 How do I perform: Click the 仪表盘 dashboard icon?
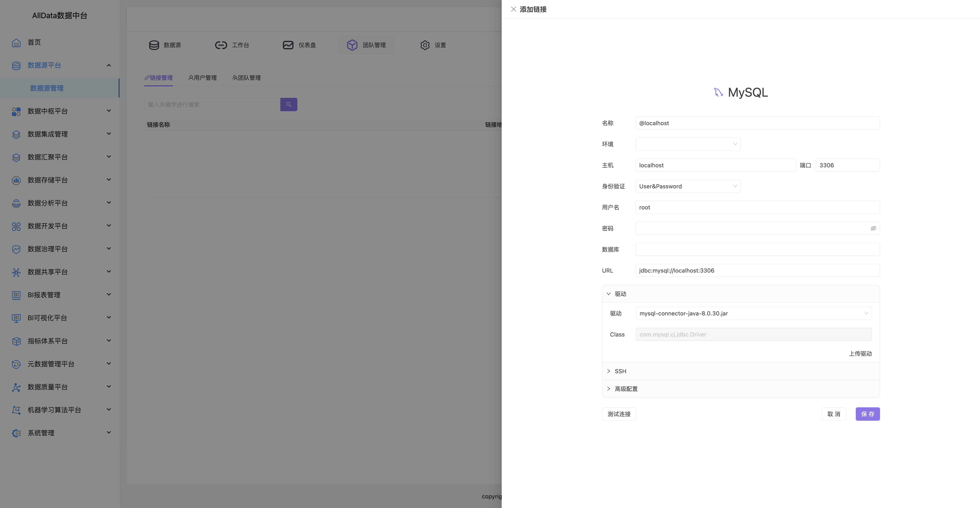288,45
